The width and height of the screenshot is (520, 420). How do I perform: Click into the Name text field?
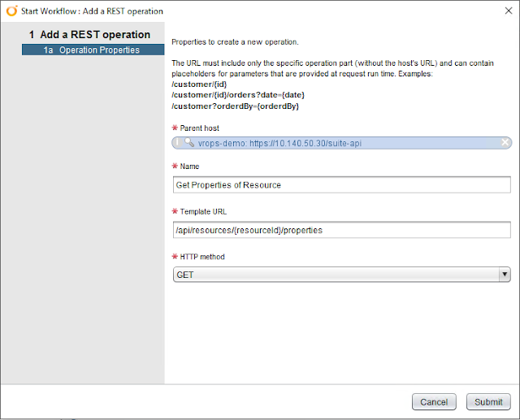[x=341, y=184]
